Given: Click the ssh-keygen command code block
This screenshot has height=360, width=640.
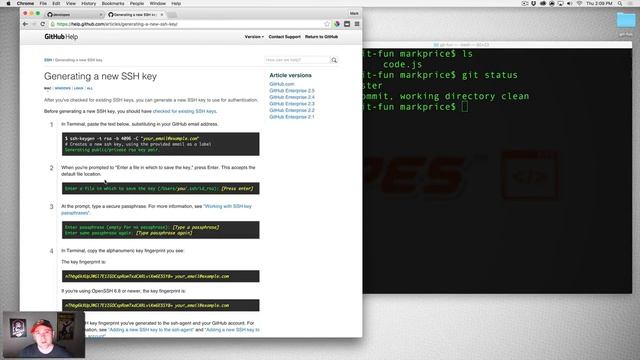Looking at the screenshot, I should coord(160,144).
